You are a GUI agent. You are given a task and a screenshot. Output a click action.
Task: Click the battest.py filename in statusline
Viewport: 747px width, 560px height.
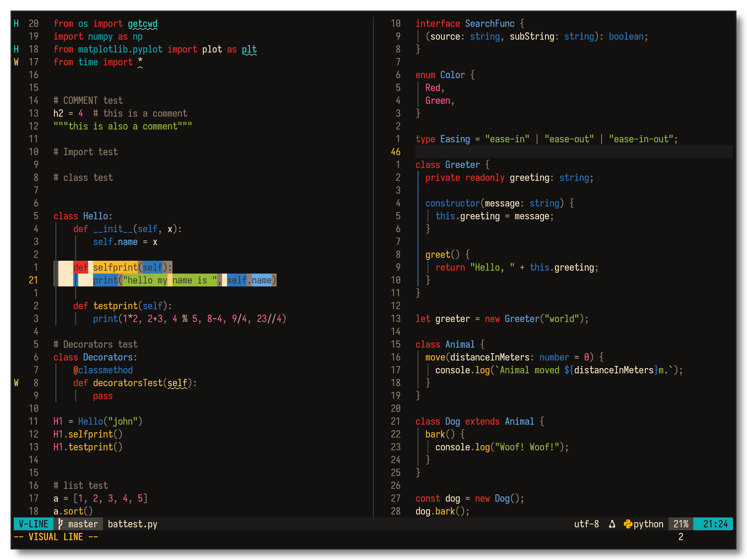(x=132, y=524)
